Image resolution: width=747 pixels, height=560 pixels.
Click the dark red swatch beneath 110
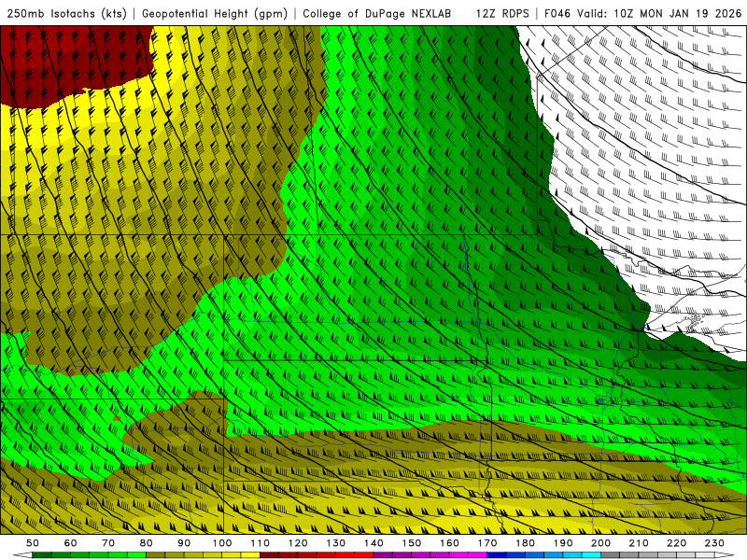click(x=270, y=555)
